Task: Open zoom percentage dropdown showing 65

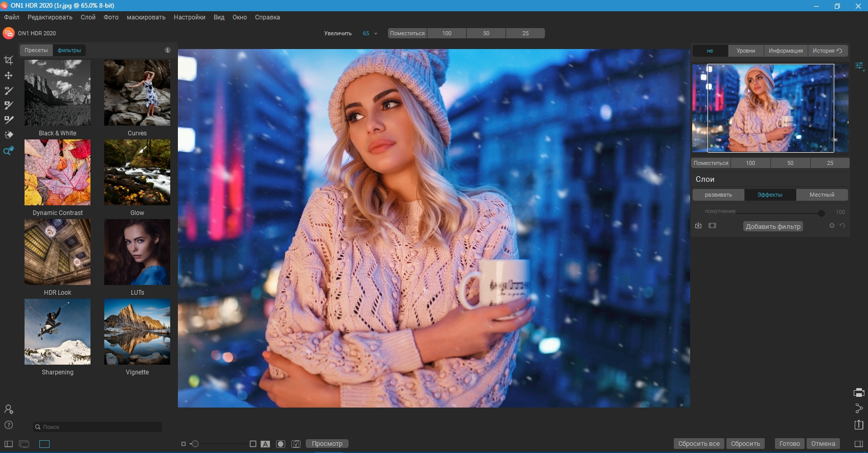Action: [x=370, y=33]
